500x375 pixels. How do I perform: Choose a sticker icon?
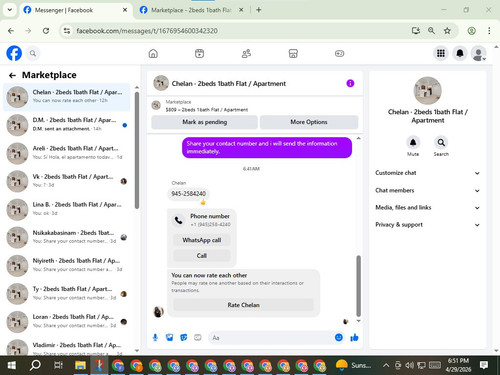[x=184, y=338]
